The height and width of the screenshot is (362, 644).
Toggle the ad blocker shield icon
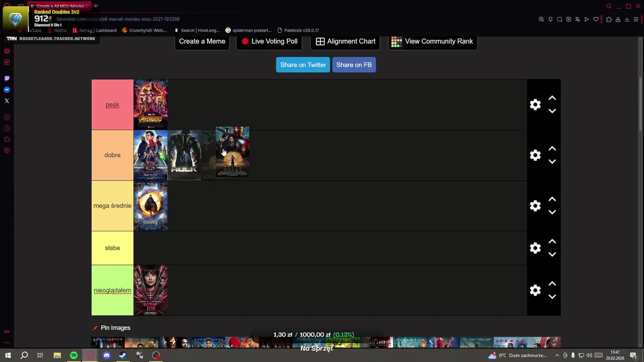tap(569, 20)
